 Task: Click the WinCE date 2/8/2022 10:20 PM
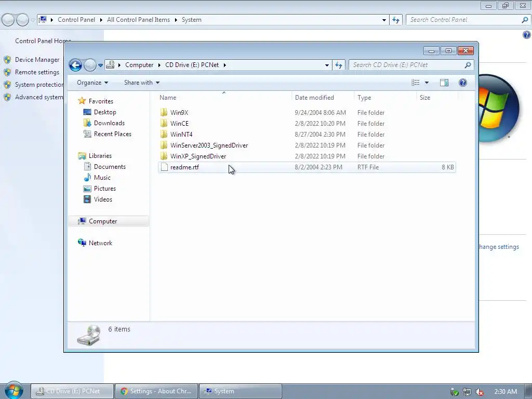320,124
